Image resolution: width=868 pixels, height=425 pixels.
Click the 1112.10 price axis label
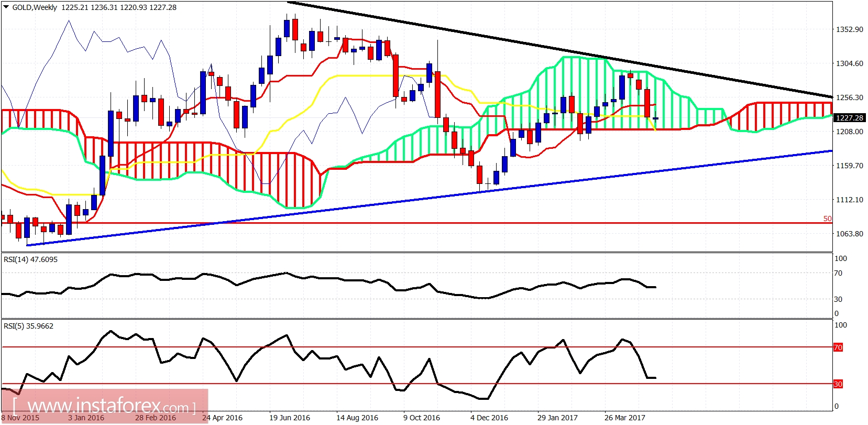pyautogui.click(x=849, y=200)
